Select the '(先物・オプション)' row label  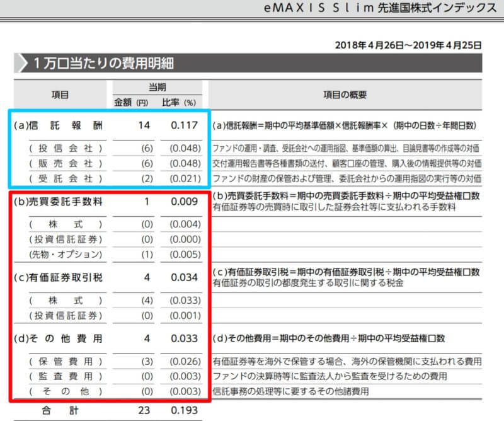[x=66, y=255]
